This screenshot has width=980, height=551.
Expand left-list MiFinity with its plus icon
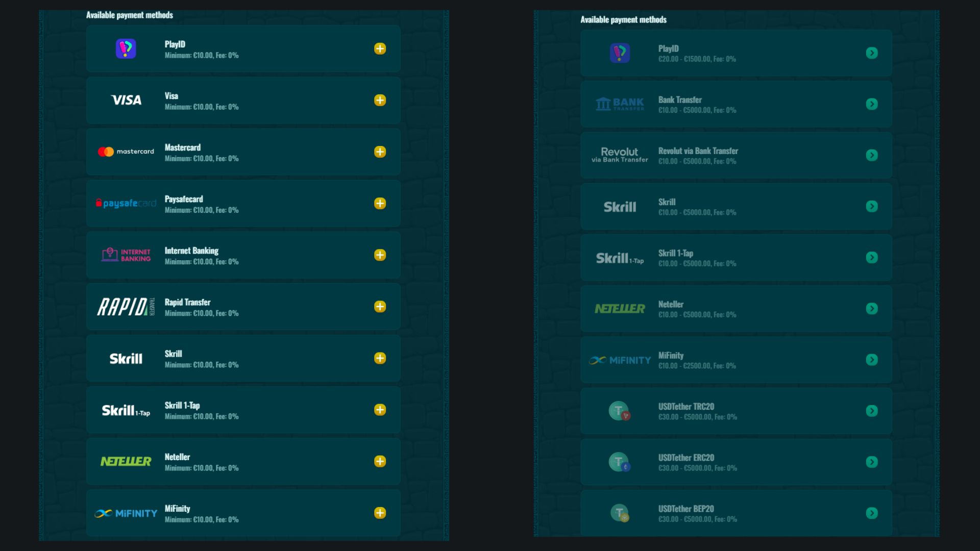coord(380,513)
